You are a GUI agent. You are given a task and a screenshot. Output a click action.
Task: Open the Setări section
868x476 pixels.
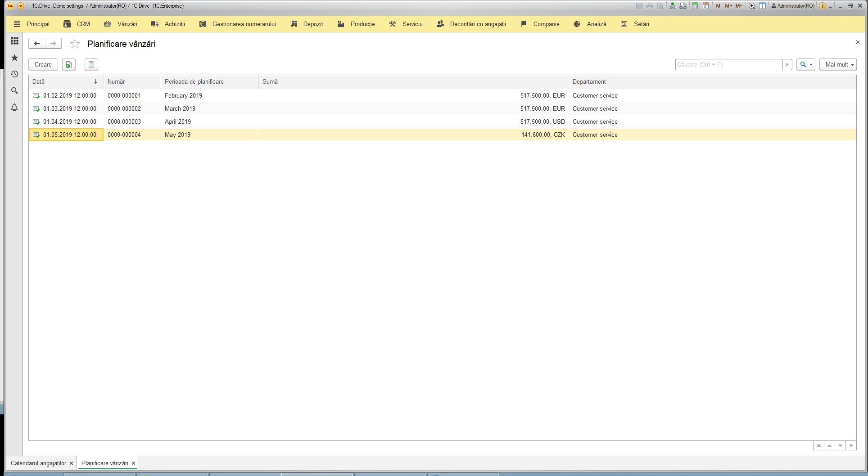[x=635, y=24]
